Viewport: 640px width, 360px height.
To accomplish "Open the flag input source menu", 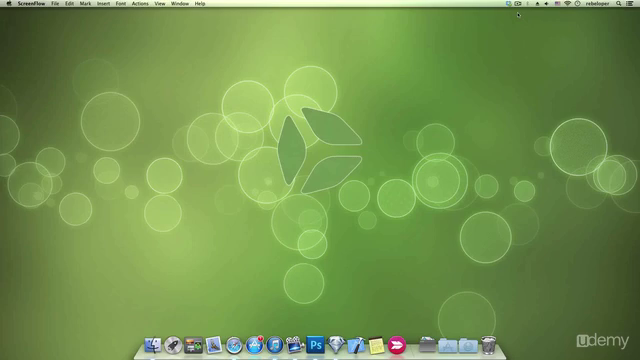I will [557, 4].
